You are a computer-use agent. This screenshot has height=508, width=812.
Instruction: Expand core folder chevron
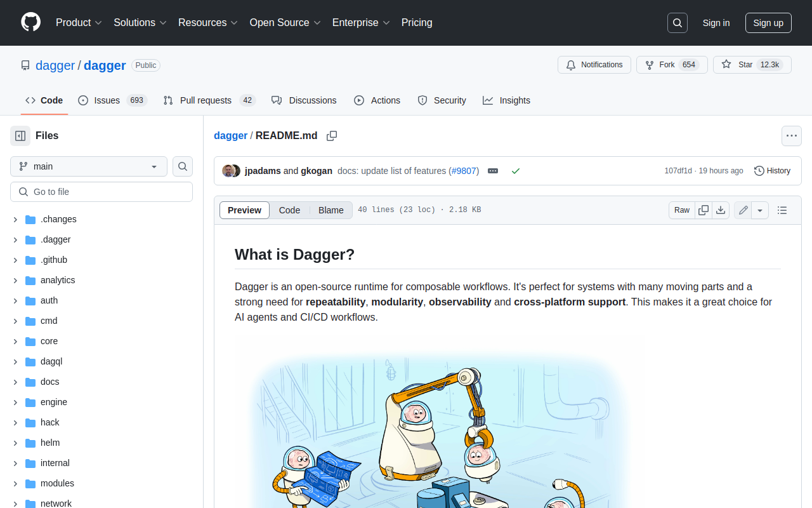(x=15, y=342)
